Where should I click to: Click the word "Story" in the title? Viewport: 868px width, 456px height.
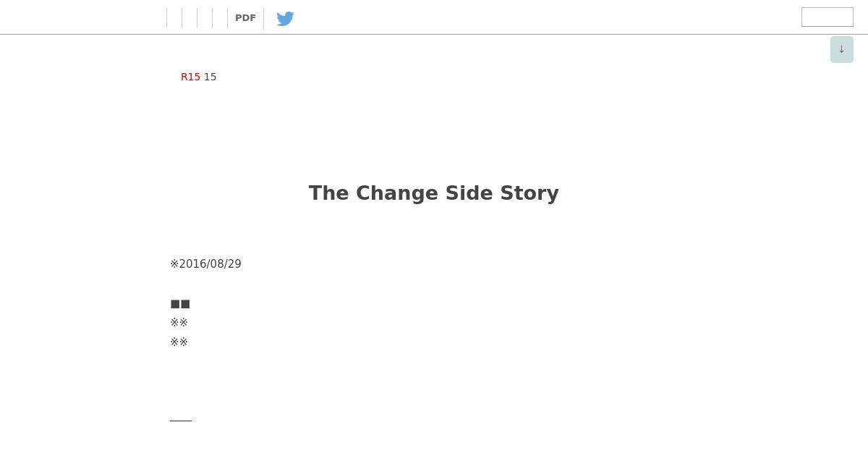click(x=529, y=193)
